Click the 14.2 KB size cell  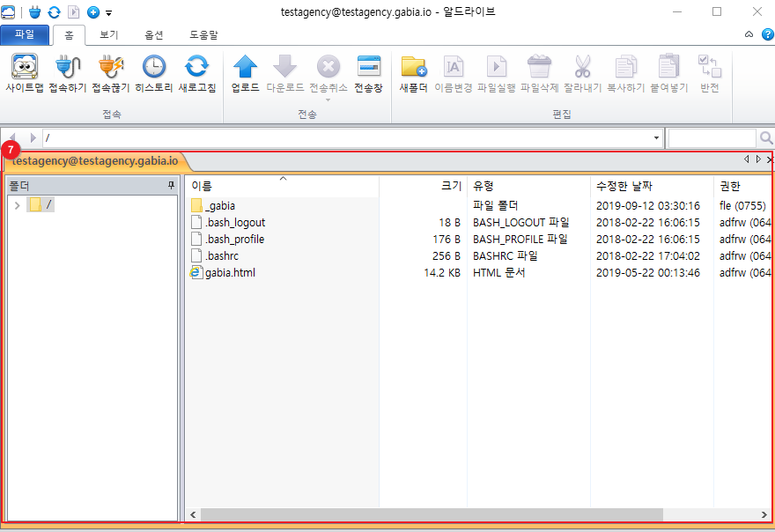442,273
